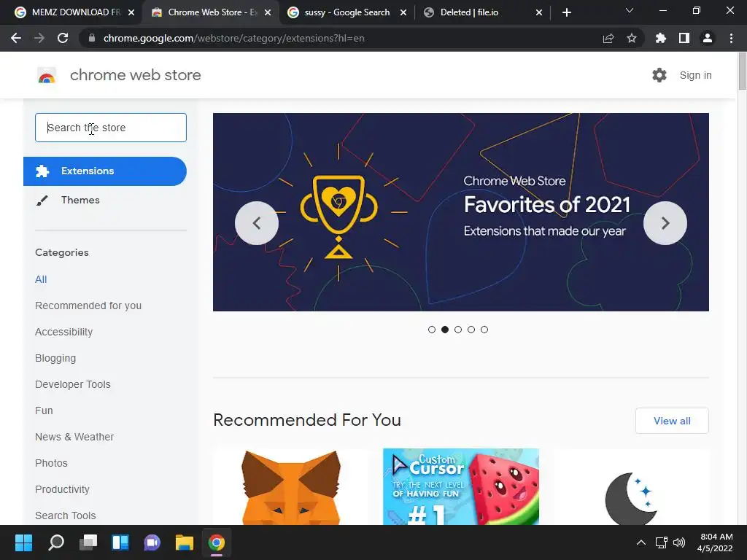
Task: Select the fifth carousel dot
Action: tap(484, 330)
